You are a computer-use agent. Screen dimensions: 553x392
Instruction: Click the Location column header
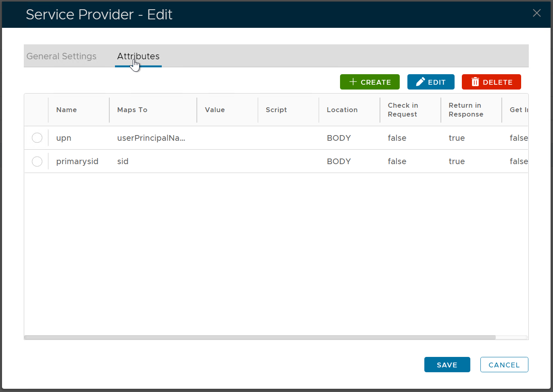[x=342, y=110]
